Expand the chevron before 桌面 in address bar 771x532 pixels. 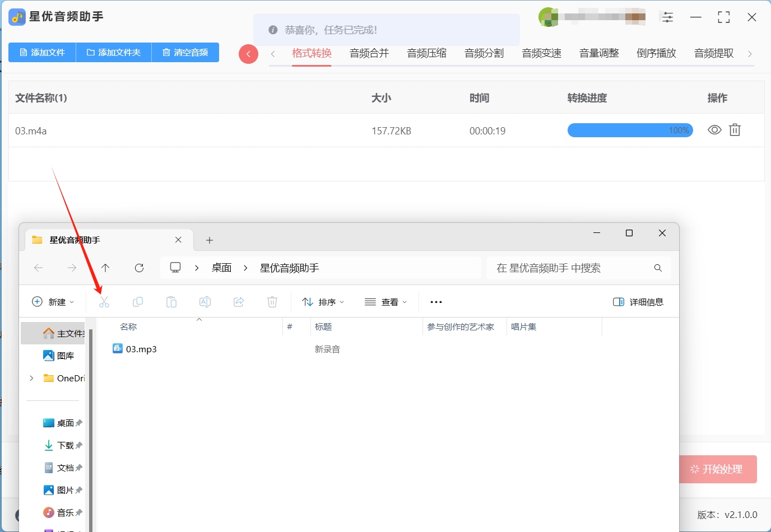[197, 268]
